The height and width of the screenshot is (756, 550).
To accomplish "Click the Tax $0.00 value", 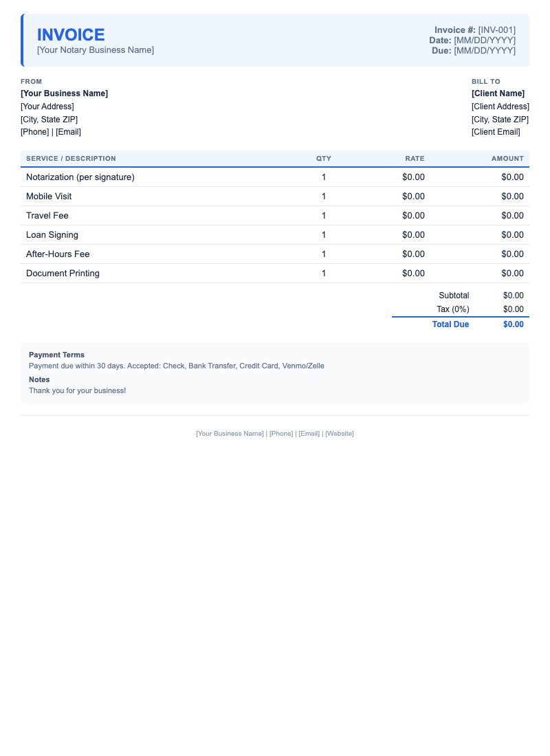I will coord(514,309).
